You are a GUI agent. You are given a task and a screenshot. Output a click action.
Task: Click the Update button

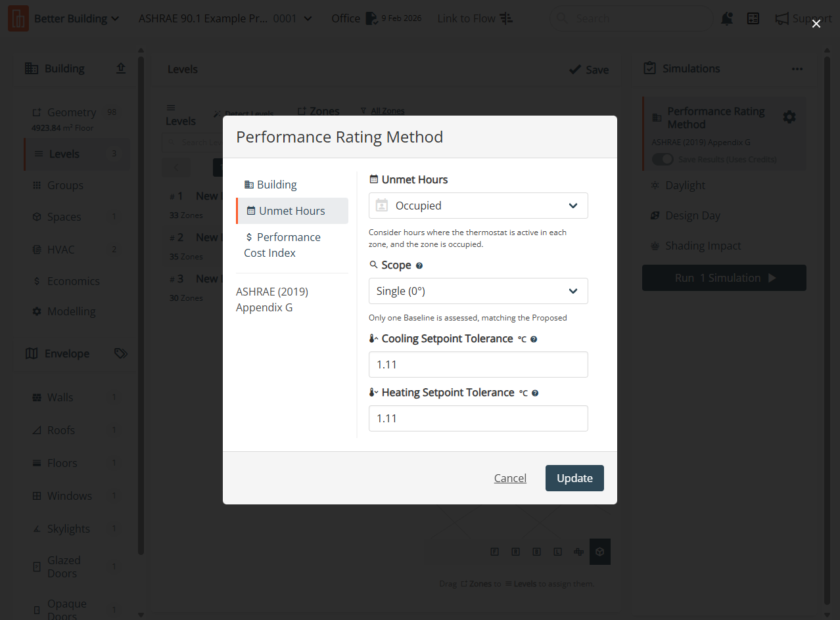tap(574, 478)
